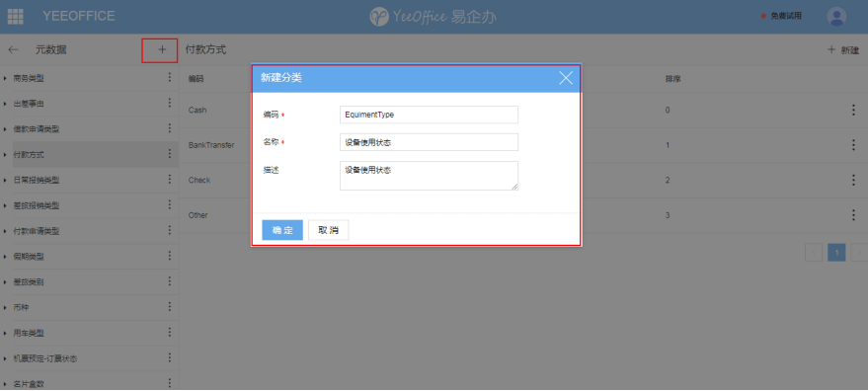Open more options for 差旅报销类型
The height and width of the screenshot is (391, 868).
click(x=170, y=205)
